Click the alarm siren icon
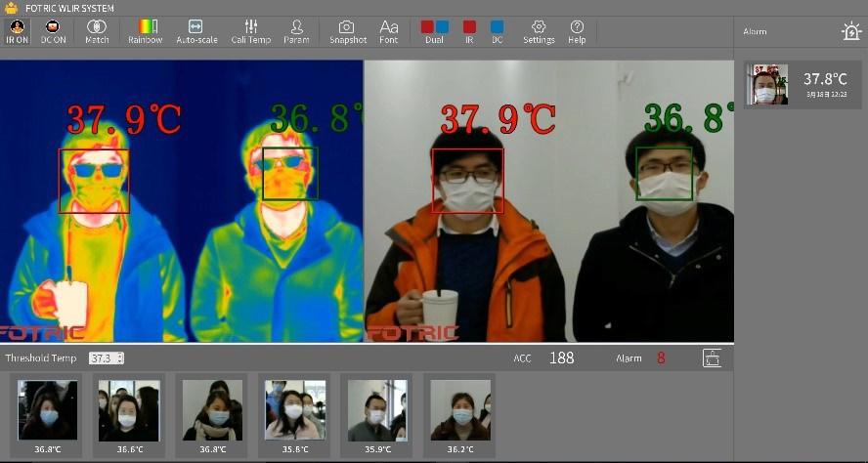Screen dimensions: 868x463 pyautogui.click(x=850, y=31)
